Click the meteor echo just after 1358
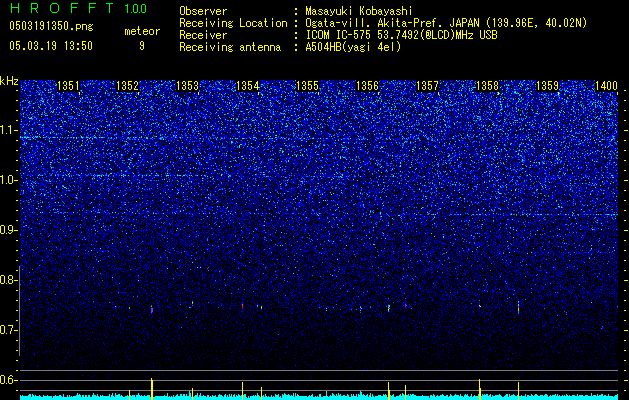Screen dimensions: 629x400 [x=518, y=307]
